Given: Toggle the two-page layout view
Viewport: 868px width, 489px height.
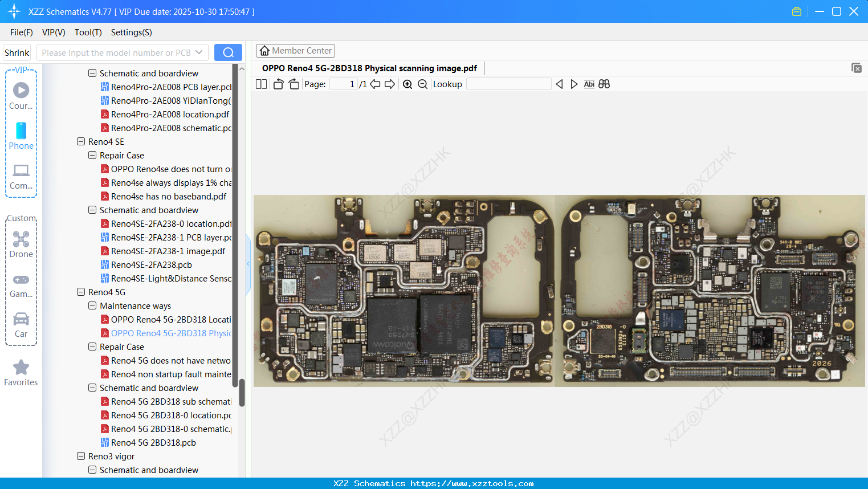Looking at the screenshot, I should (x=261, y=84).
